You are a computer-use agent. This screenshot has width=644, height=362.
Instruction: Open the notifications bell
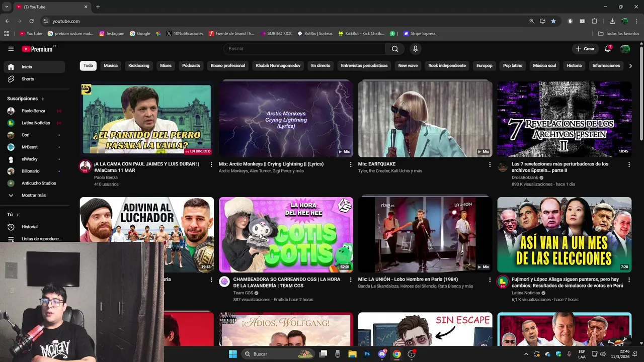coord(608,49)
